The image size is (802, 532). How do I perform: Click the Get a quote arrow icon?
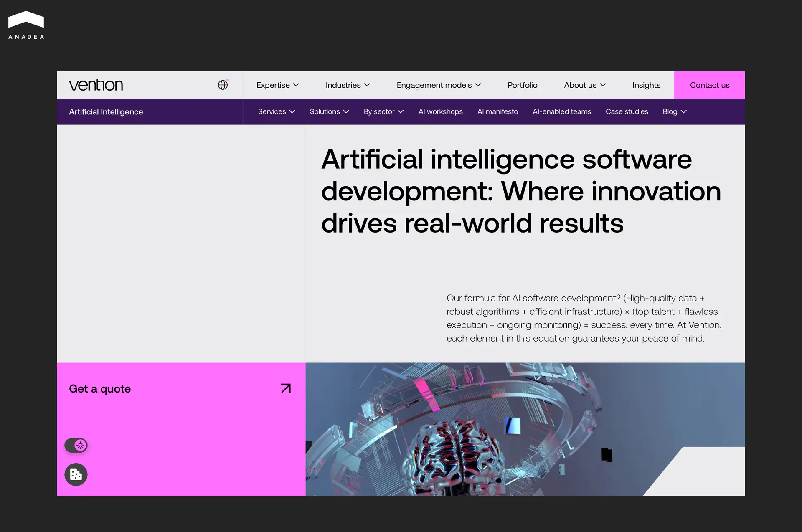pos(286,388)
